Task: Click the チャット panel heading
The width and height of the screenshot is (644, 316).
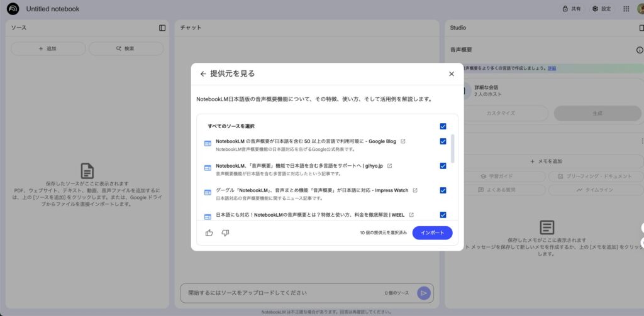Action: pyautogui.click(x=191, y=28)
